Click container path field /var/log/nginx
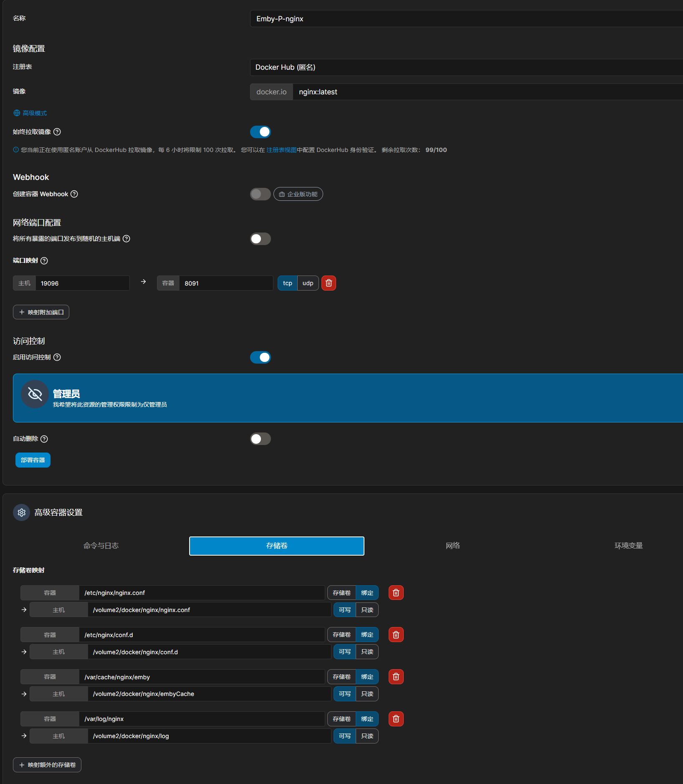This screenshot has height=784, width=683. (202, 719)
